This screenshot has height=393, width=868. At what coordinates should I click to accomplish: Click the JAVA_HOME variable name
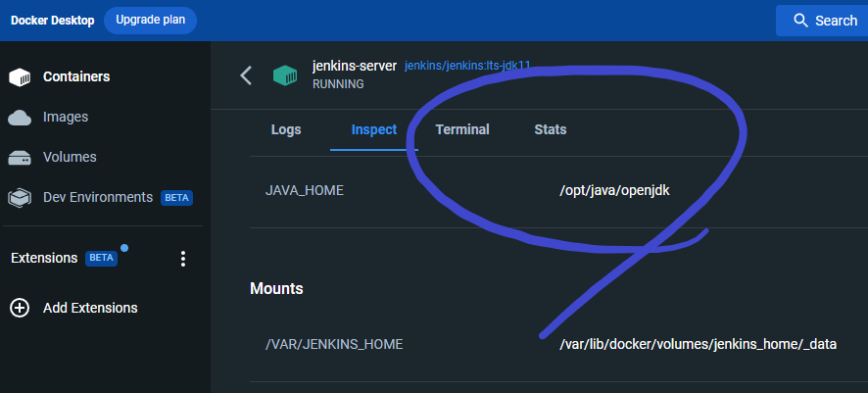pos(305,190)
